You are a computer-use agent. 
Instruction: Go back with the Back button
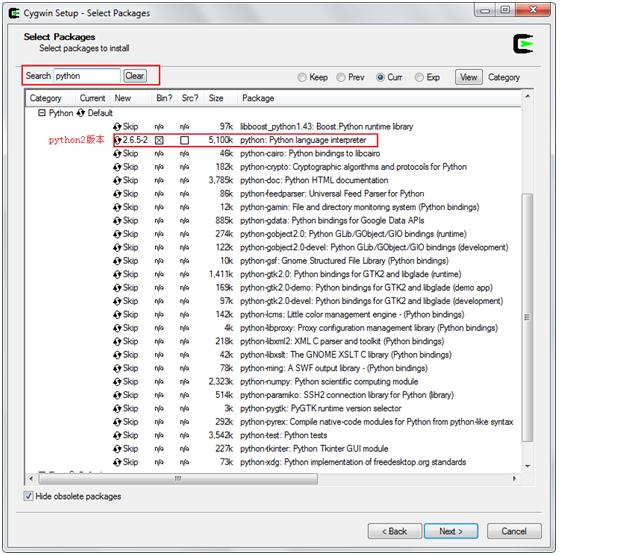[x=394, y=531]
